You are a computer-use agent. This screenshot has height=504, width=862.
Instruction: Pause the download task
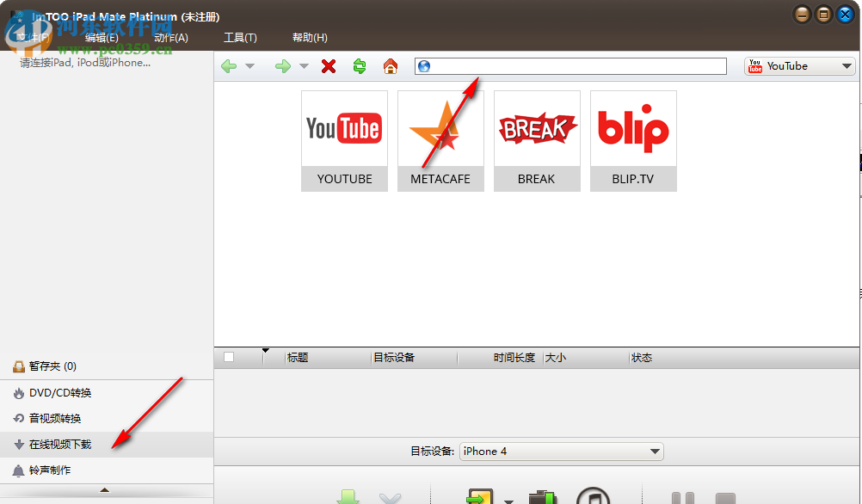click(x=683, y=498)
